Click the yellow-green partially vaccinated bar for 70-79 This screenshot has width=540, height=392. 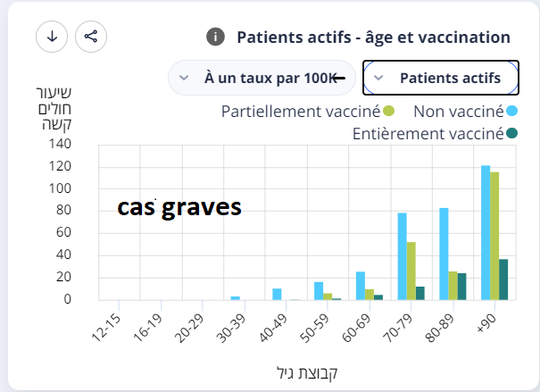411,271
